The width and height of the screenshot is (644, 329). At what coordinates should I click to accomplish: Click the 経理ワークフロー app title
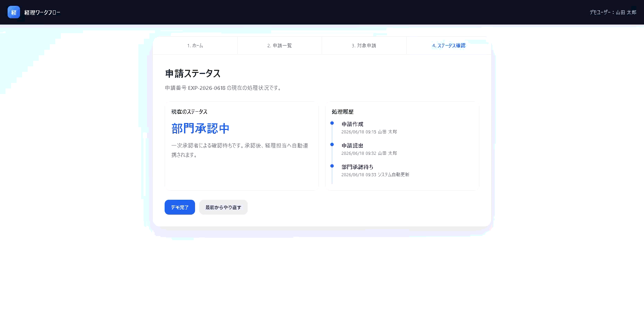[42, 12]
